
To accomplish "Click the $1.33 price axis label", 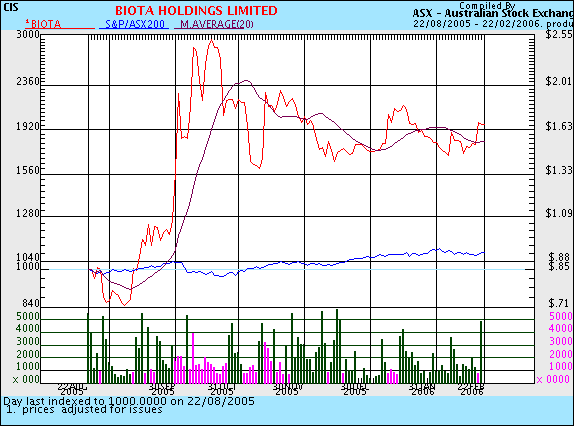I will coord(559,170).
